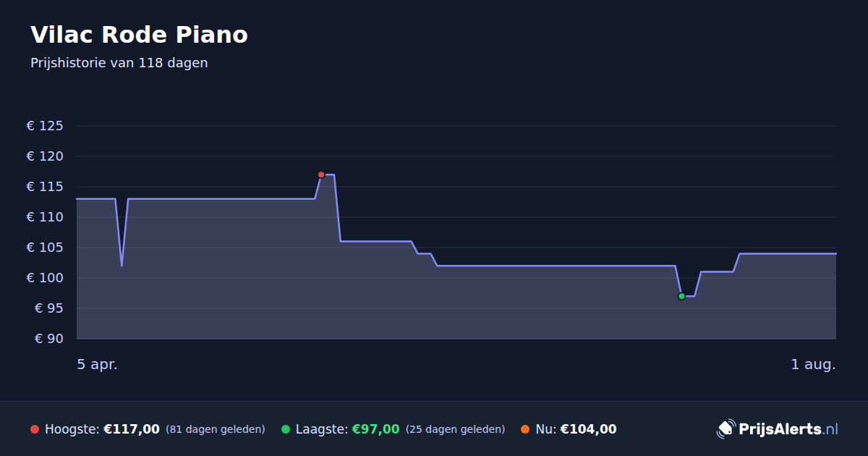Click the Laagste €97,00 value
Screen dimensions: 868x456
[375, 429]
